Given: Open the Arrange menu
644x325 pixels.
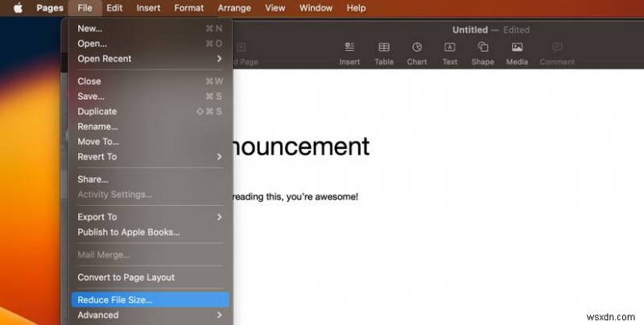Looking at the screenshot, I should tap(234, 8).
